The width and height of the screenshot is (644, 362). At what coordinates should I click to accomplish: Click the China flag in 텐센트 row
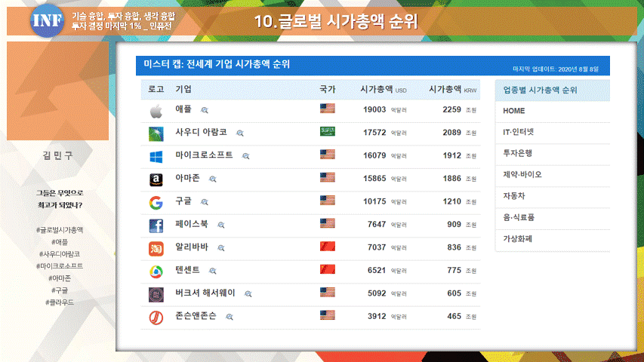tap(328, 269)
